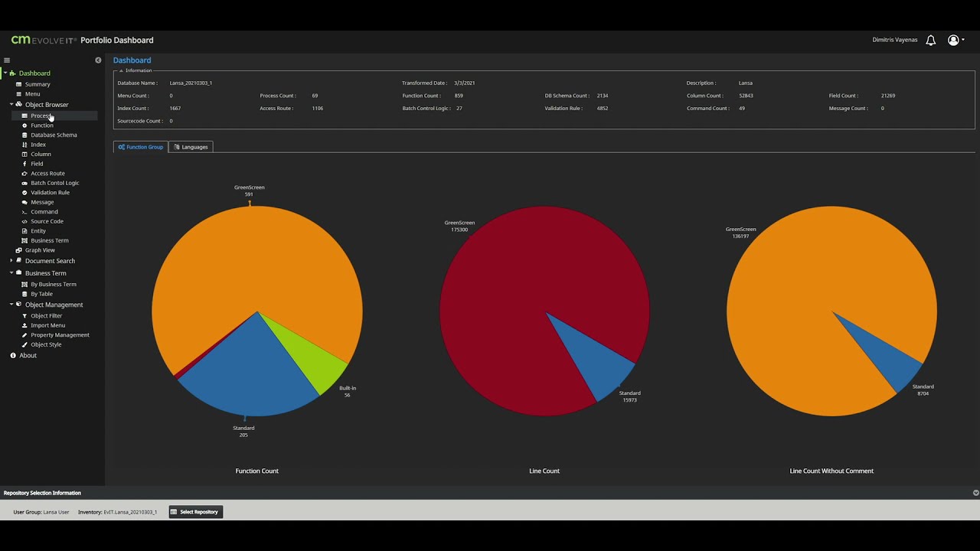The height and width of the screenshot is (551, 980).
Task: Switch to the Function Group tab
Action: (141, 147)
